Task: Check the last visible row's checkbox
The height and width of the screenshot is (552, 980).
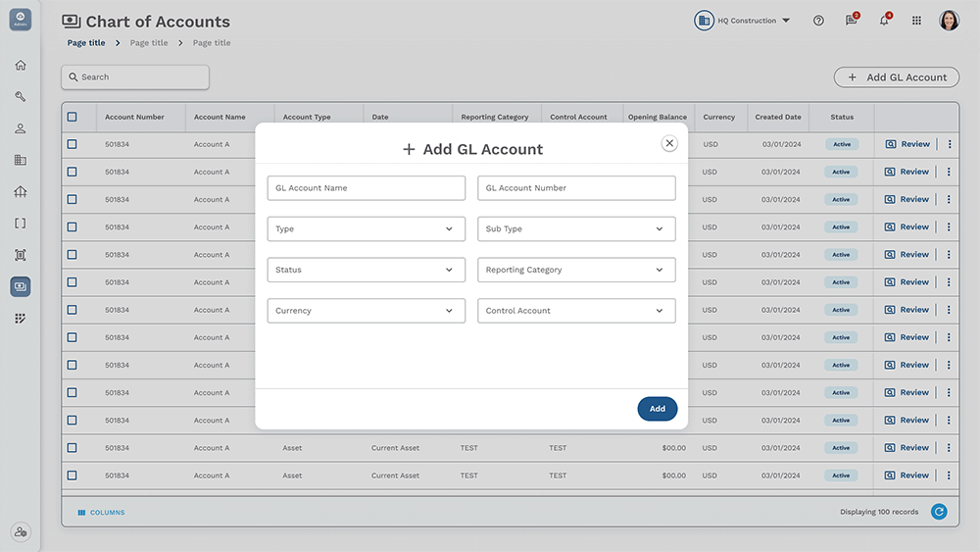Action: coord(73,476)
